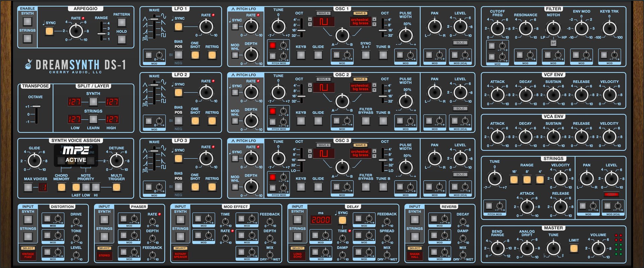Click the LFO 1 Rate knob
The height and width of the screenshot is (268, 644).
[206, 27]
